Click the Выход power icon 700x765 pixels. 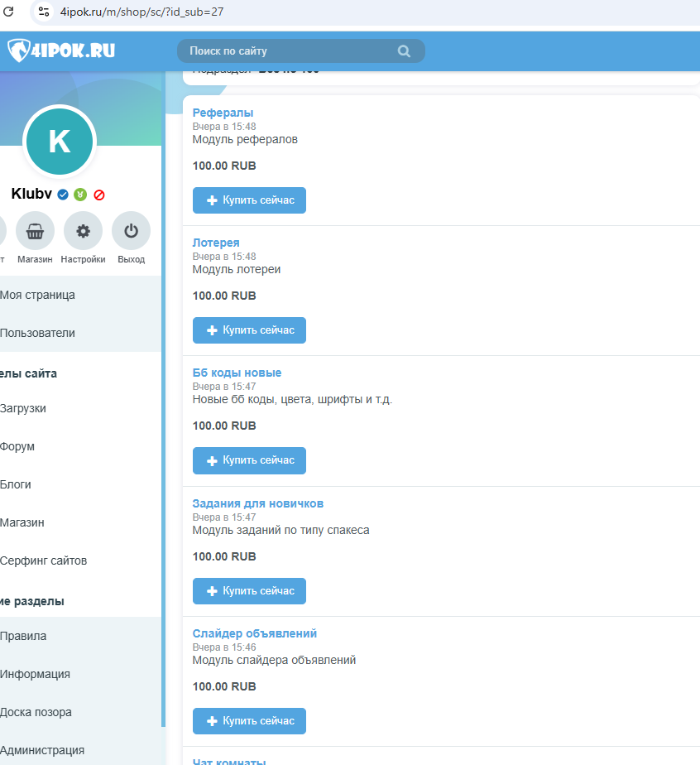pos(131,231)
